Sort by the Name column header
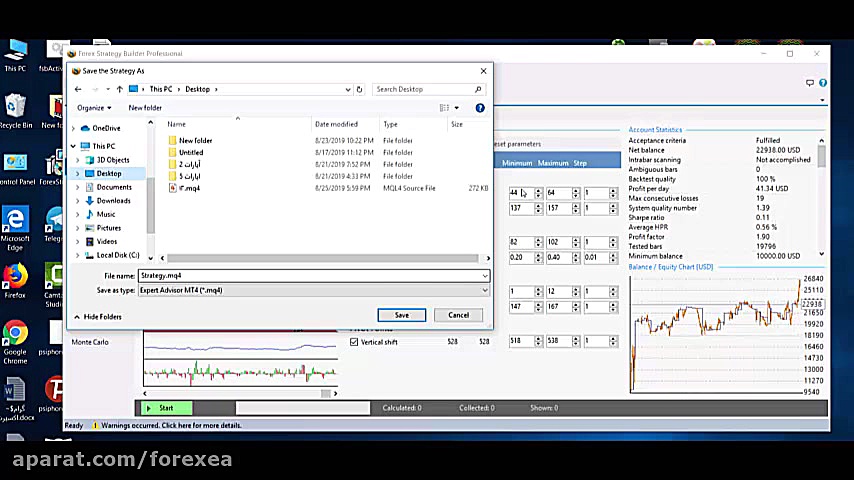 176,124
